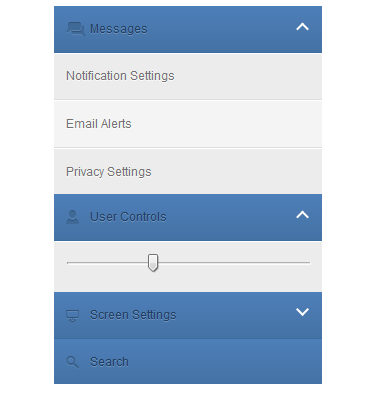Click the Search magnifying glass icon

(73, 362)
